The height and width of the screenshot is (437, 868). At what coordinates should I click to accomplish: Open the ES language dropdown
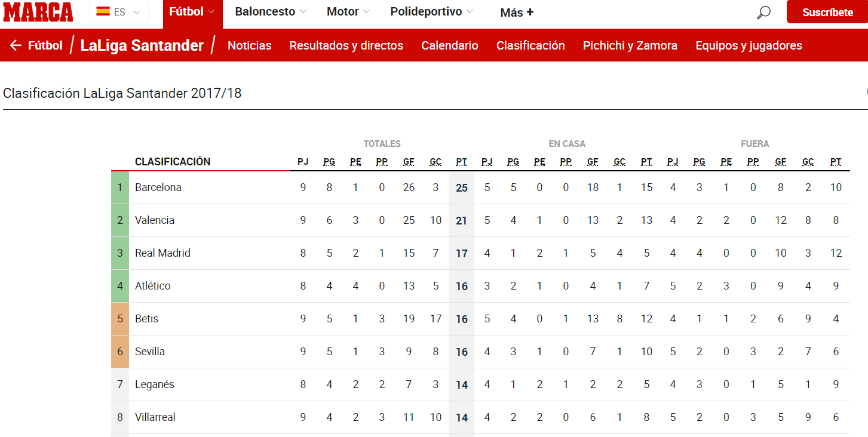(119, 11)
